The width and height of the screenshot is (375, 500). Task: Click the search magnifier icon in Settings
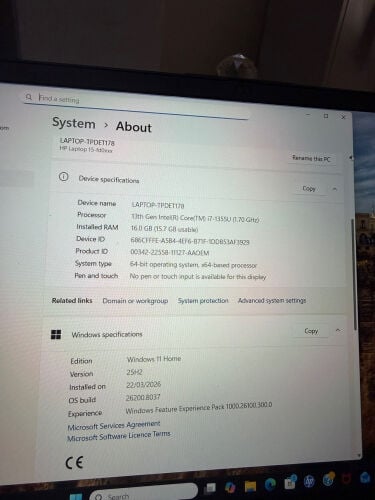click(29, 97)
